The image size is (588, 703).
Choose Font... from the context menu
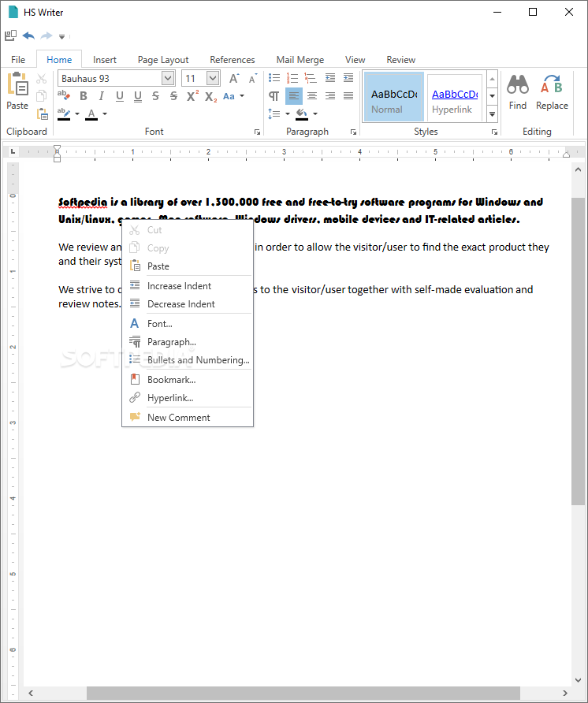[188, 324]
